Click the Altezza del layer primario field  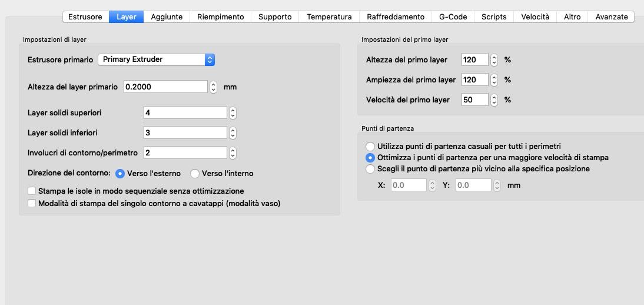point(165,87)
